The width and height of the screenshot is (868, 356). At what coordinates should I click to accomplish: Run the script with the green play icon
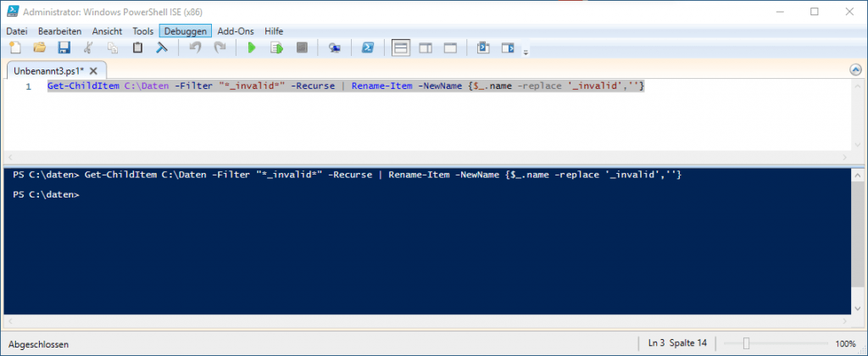tap(252, 47)
